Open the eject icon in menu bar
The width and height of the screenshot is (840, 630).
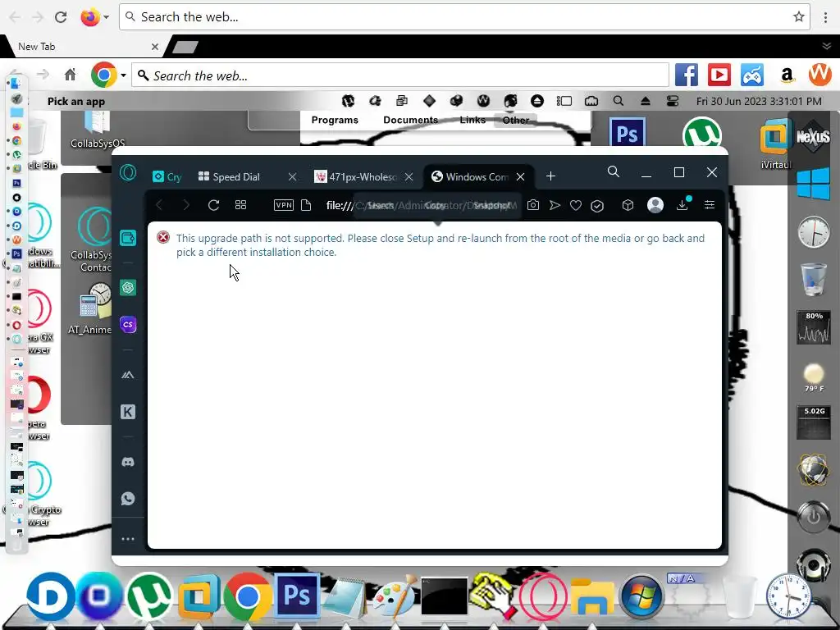[x=645, y=101]
